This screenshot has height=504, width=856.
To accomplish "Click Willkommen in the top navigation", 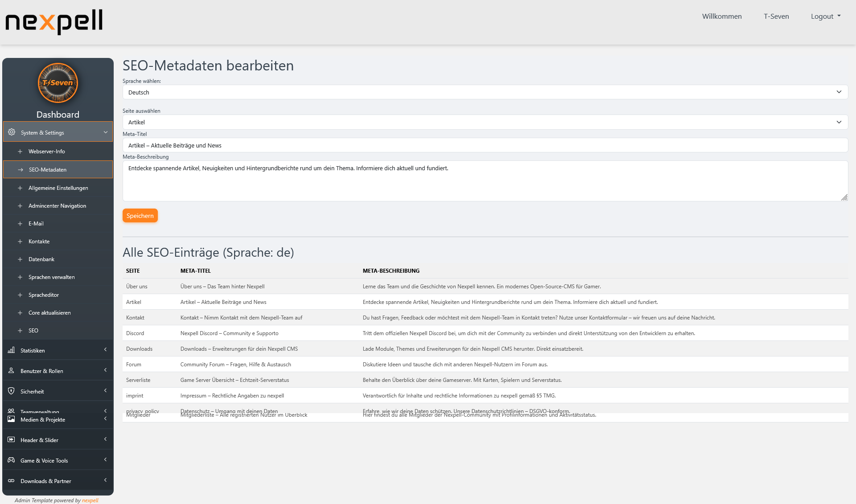I will (x=721, y=16).
